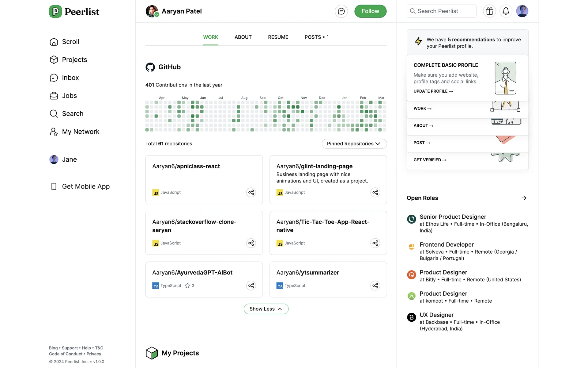Open the Scroll feed in sidebar
The width and height of the screenshot is (588, 368).
tap(70, 42)
